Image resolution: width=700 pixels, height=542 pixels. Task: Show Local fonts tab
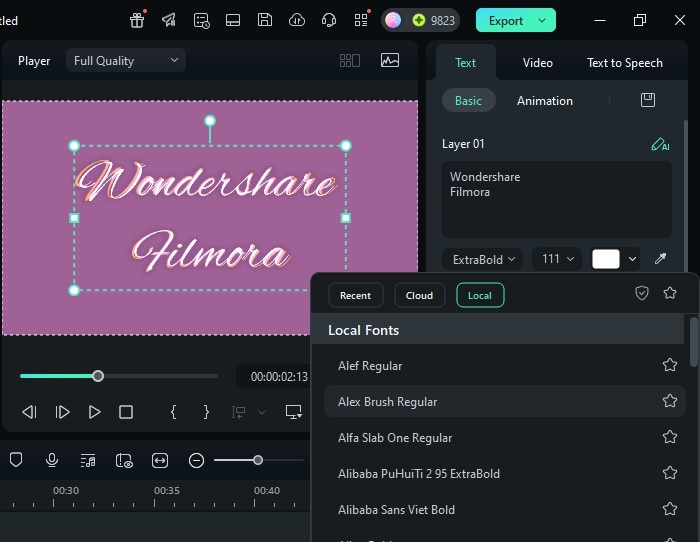click(480, 295)
